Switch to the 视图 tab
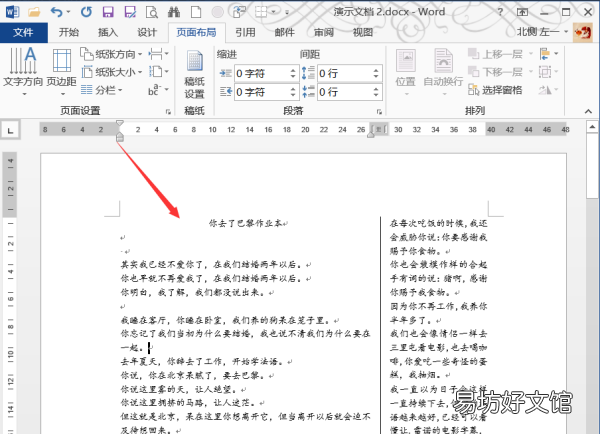 [363, 33]
